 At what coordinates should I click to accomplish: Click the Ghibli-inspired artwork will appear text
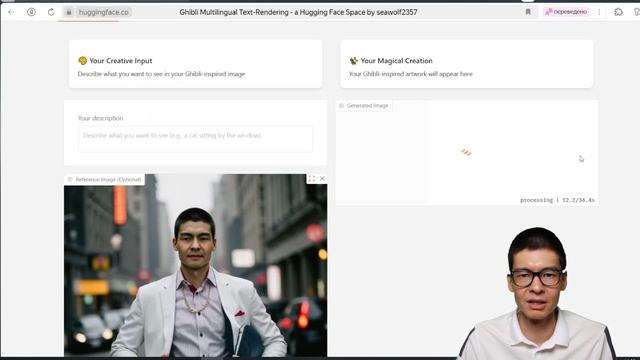tap(411, 74)
